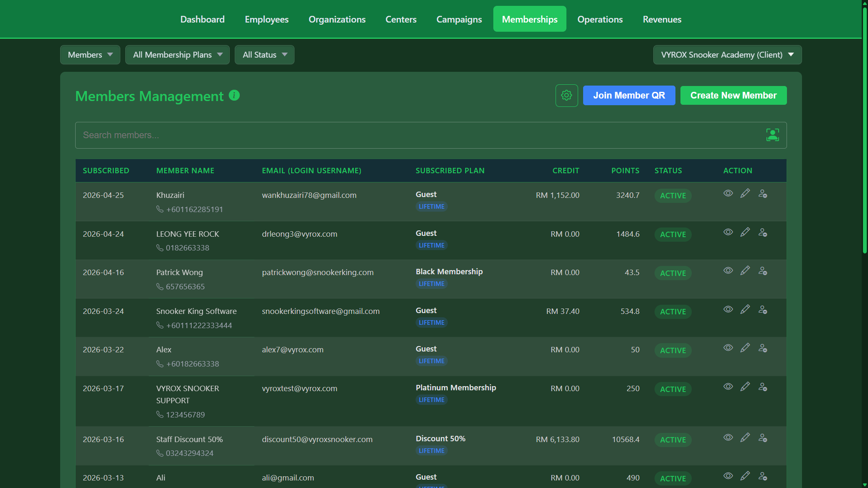868x488 pixels.
Task: Edit VYROX SNOOKER SUPPORT with the pencil icon
Action: coord(745,387)
